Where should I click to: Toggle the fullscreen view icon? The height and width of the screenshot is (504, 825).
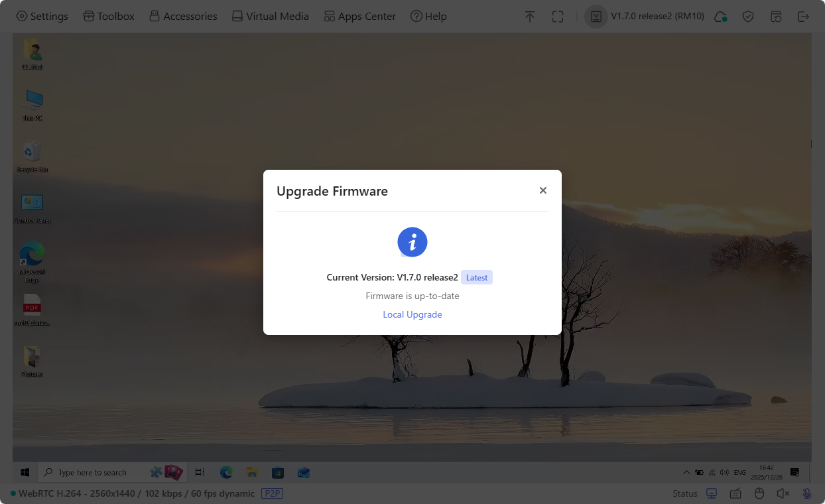click(x=558, y=16)
